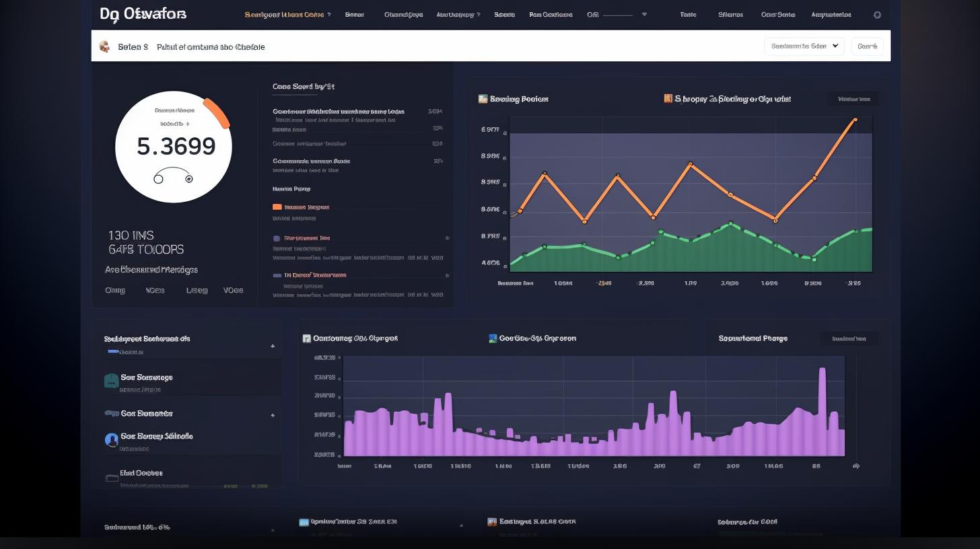The height and width of the screenshot is (549, 980).
Task: Toggle the first purple legend square marker
Action: pos(277,238)
